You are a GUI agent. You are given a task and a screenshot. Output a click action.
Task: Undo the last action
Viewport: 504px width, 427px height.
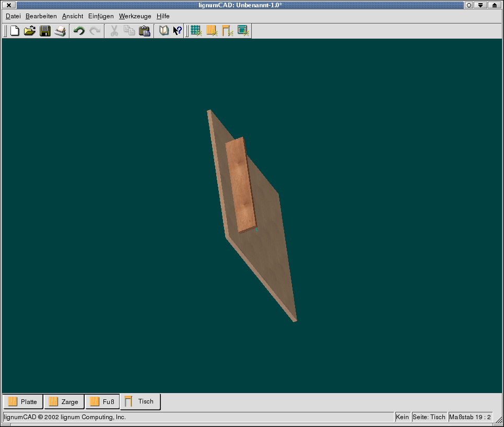click(x=79, y=31)
